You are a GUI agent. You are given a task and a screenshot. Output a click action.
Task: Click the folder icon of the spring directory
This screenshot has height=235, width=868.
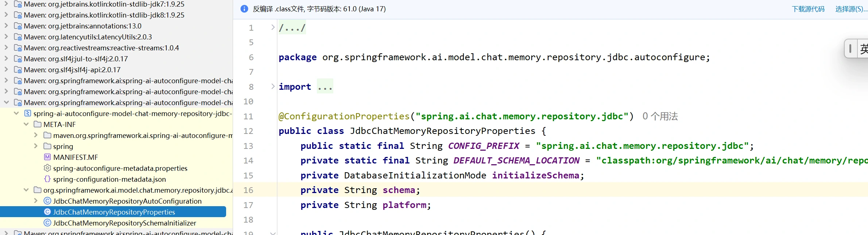[47, 146]
